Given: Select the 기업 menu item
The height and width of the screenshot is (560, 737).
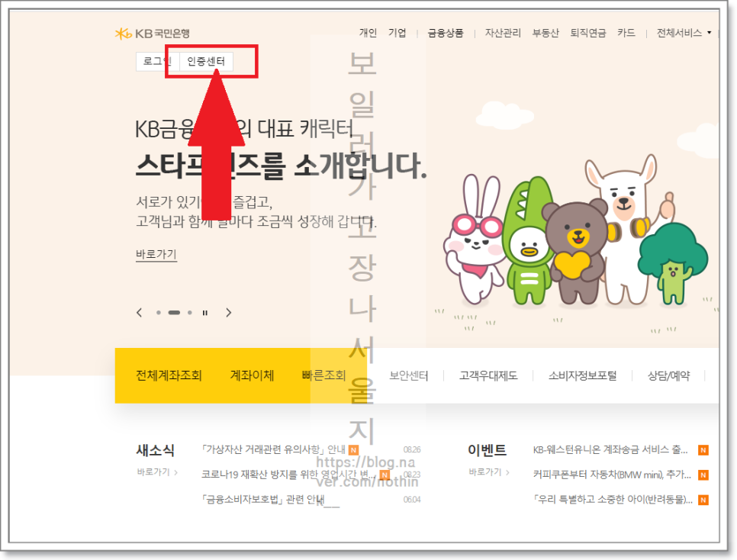Looking at the screenshot, I should point(397,33).
